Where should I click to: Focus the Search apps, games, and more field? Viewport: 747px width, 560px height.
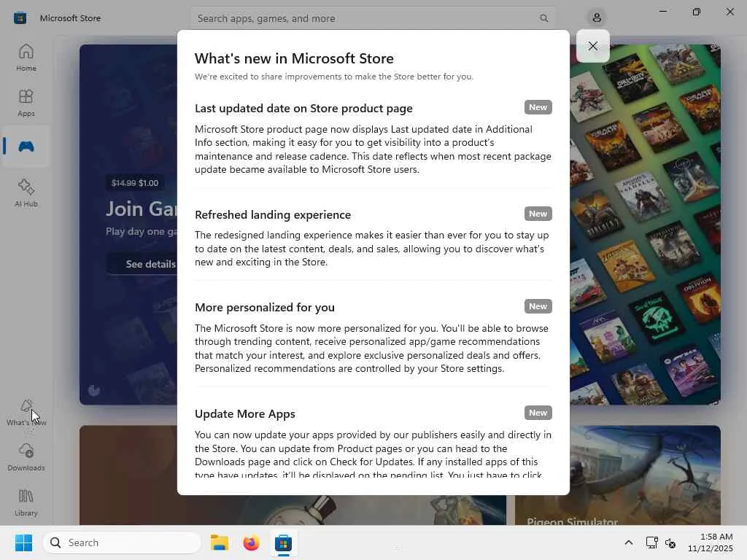click(373, 18)
